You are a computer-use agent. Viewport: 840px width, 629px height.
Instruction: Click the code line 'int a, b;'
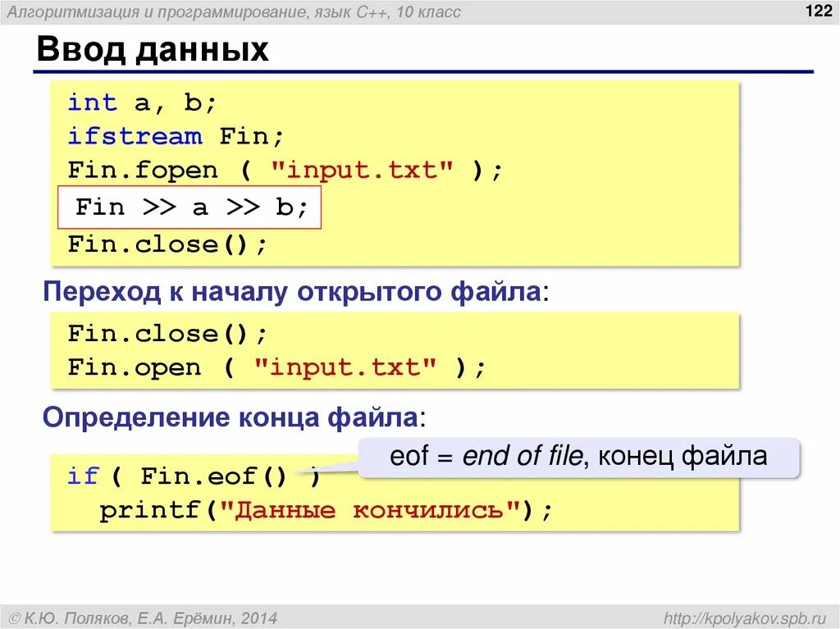coord(142,103)
